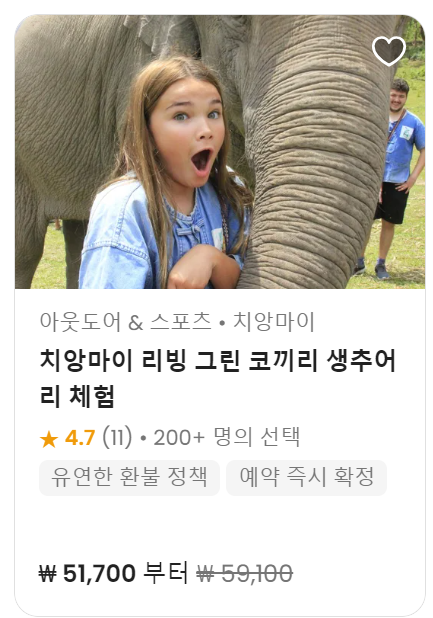Screen dimensions: 433x618
Task: Click the 부터 text beside the price
Action: (166, 573)
